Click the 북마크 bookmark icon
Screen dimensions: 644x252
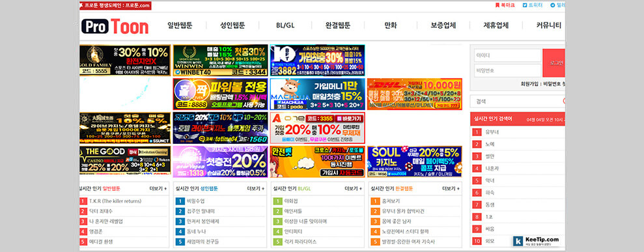[497, 5]
